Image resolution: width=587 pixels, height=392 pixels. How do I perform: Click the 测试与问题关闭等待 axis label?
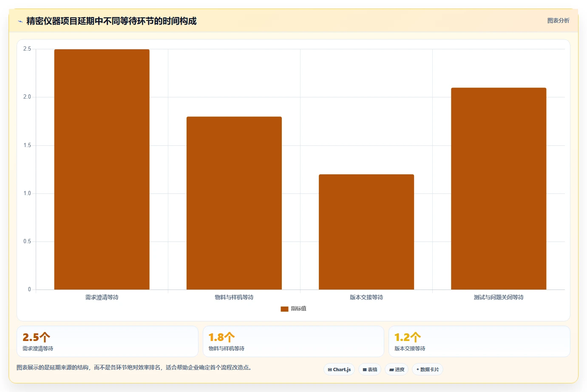click(x=499, y=298)
